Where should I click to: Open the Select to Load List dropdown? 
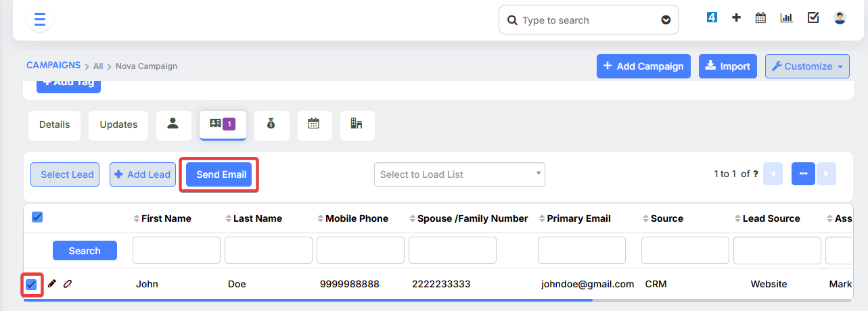459,174
